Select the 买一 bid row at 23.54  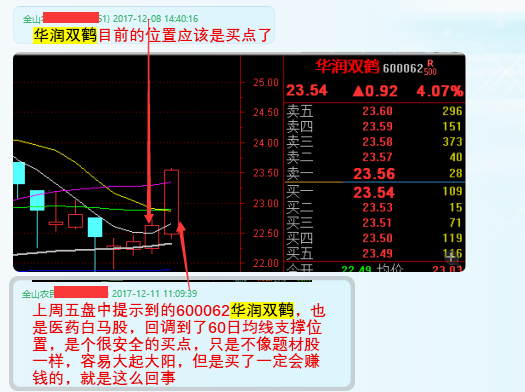click(x=374, y=192)
